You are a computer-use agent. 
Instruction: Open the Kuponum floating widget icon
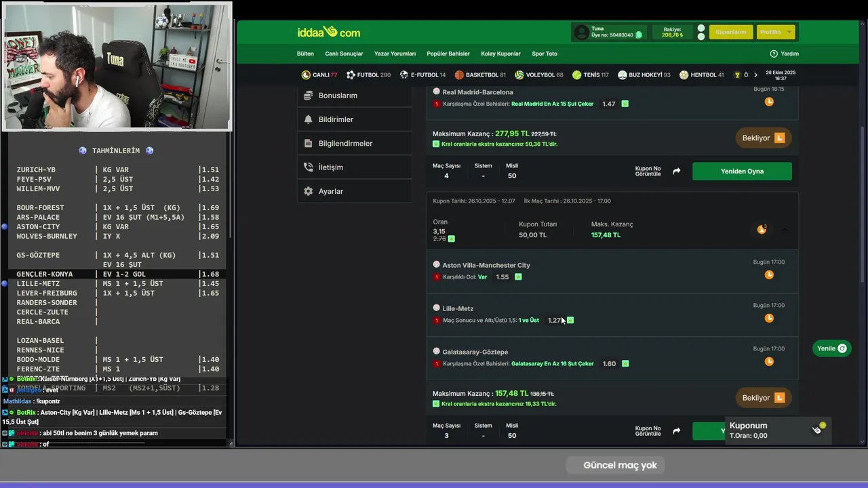818,428
